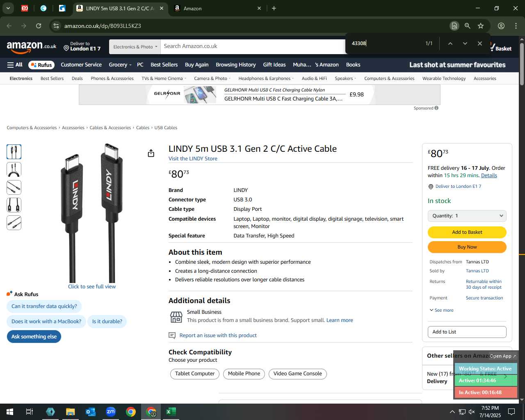
Task: Click the delivery location pin icon
Action: point(66,48)
